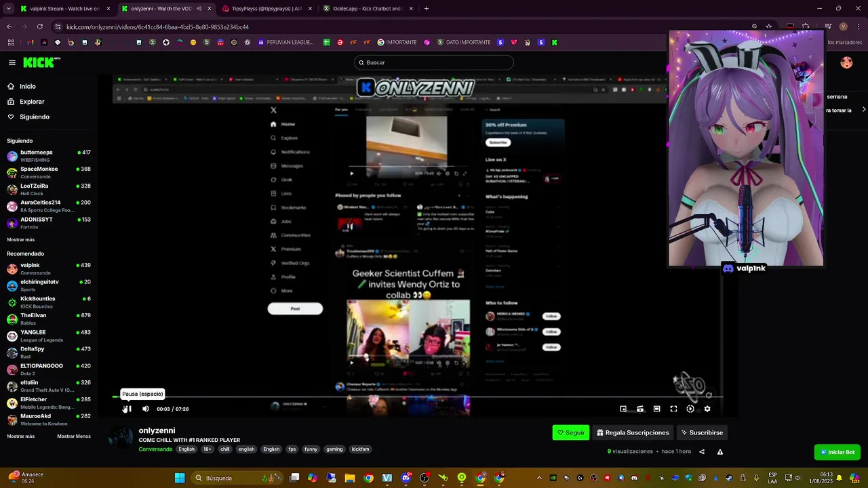Toggle theater mode in the video player
The width and height of the screenshot is (868, 488).
point(656,409)
